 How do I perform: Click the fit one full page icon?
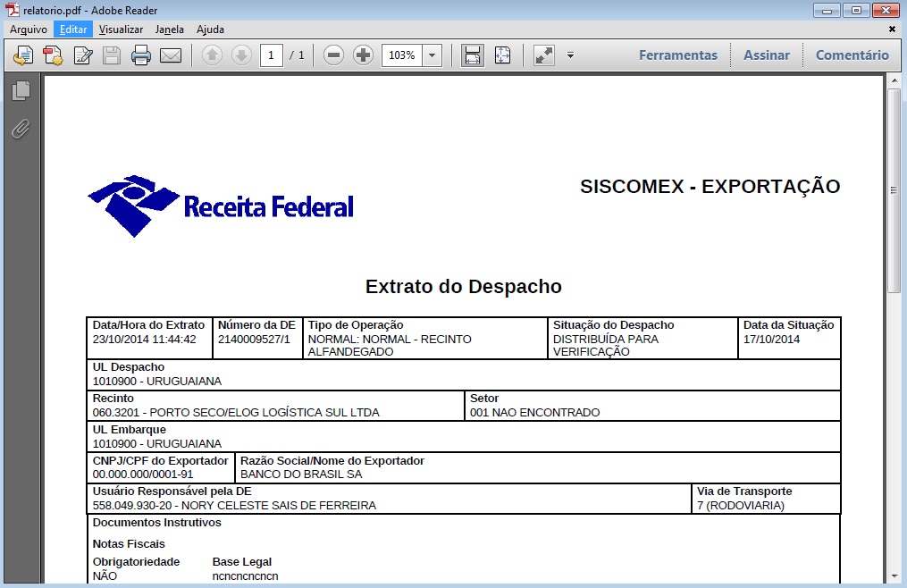503,55
